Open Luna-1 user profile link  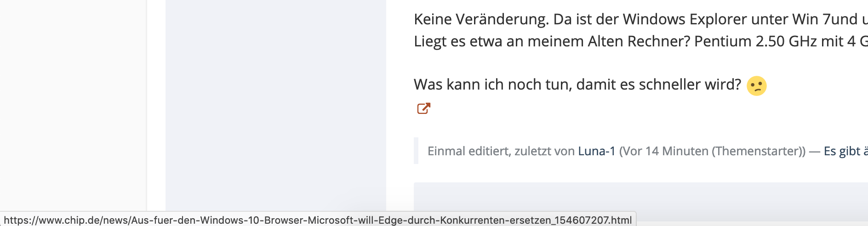pos(596,151)
